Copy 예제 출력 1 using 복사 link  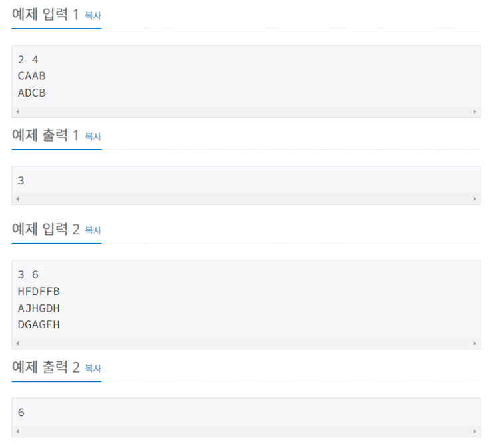93,136
